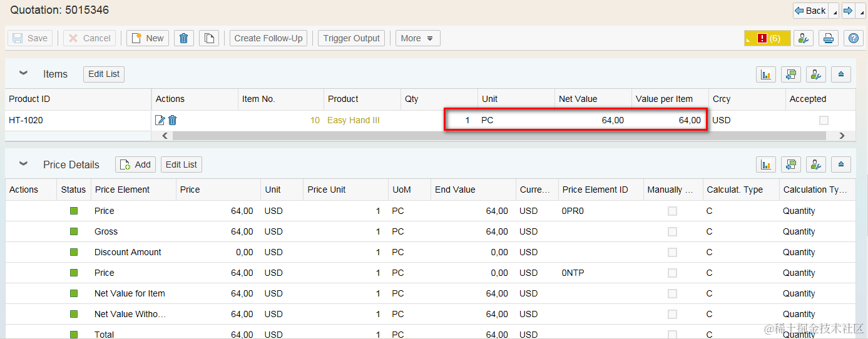
Task: Open item number 10 link
Action: click(x=315, y=120)
